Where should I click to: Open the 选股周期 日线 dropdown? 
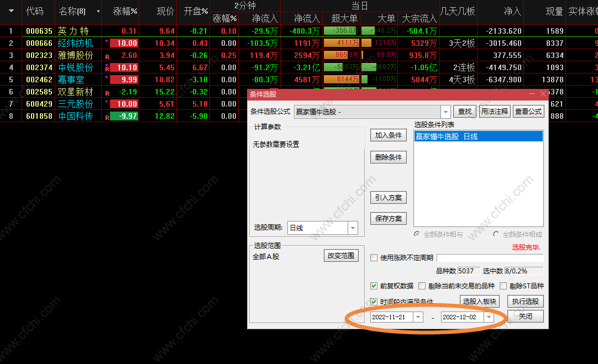pyautogui.click(x=353, y=228)
